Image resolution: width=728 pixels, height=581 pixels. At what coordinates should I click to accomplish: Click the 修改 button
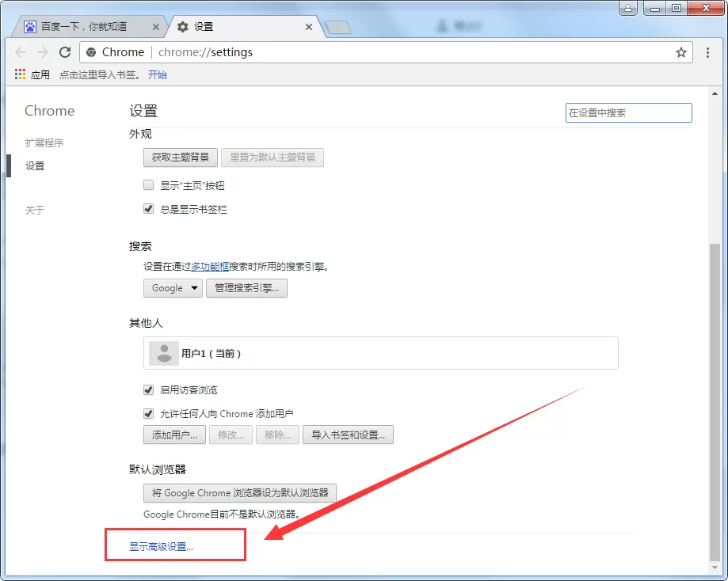231,435
